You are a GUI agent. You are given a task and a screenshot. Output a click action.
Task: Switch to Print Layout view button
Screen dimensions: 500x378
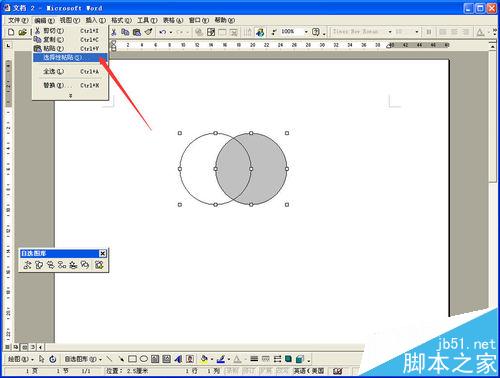click(24, 347)
